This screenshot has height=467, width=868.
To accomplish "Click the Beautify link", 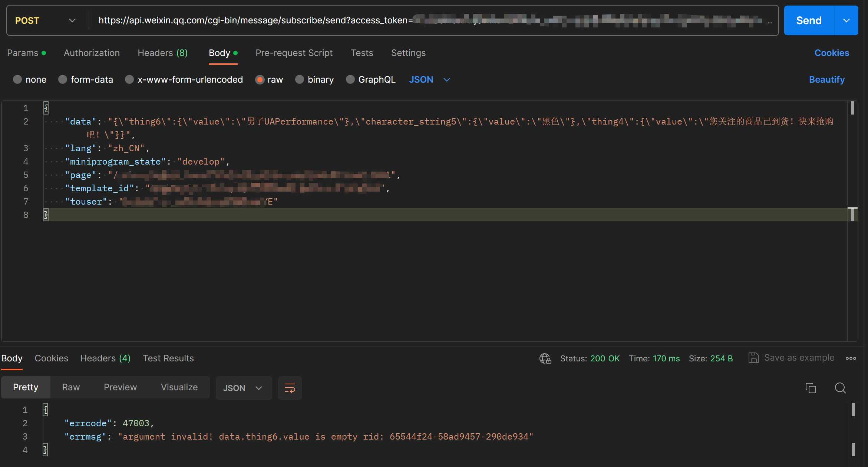I will pyautogui.click(x=826, y=80).
